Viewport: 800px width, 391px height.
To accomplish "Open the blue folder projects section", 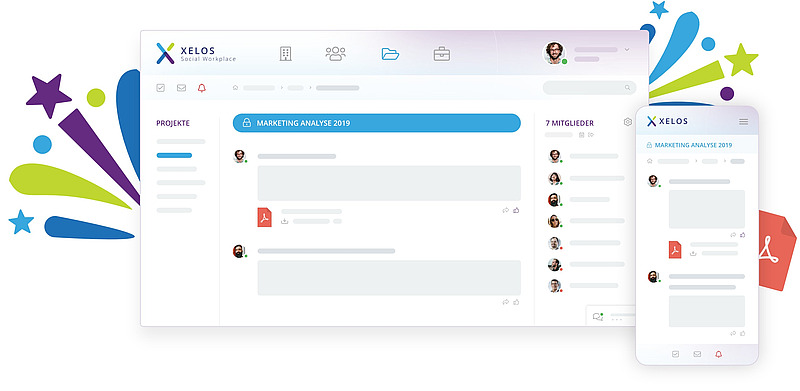I will (x=390, y=54).
